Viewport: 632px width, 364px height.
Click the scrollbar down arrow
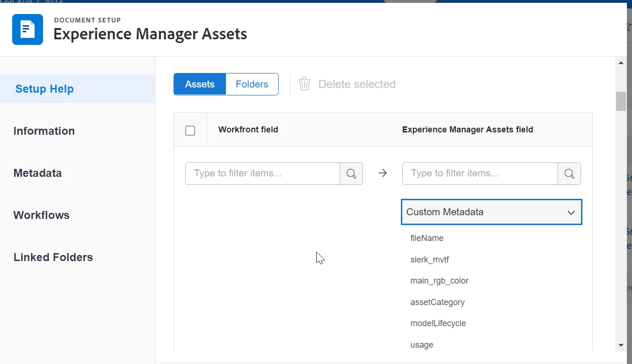pyautogui.click(x=621, y=345)
